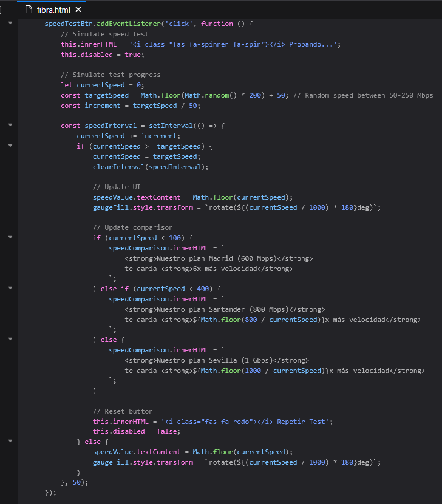Click final '});' closing line
Viewport: 442px width, 504px height.
(50, 492)
